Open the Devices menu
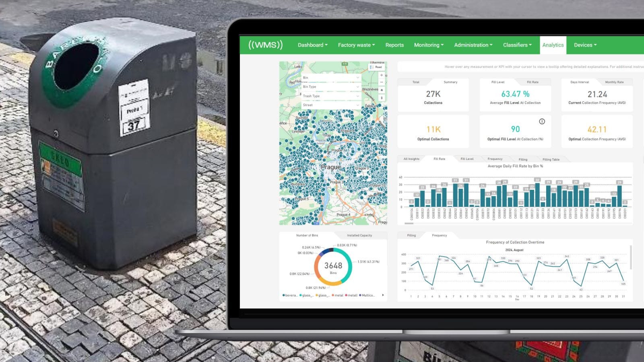 coord(585,45)
